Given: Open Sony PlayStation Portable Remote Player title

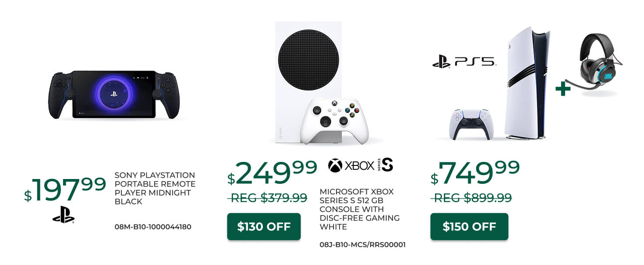Looking at the screenshot, I should pos(155,188).
